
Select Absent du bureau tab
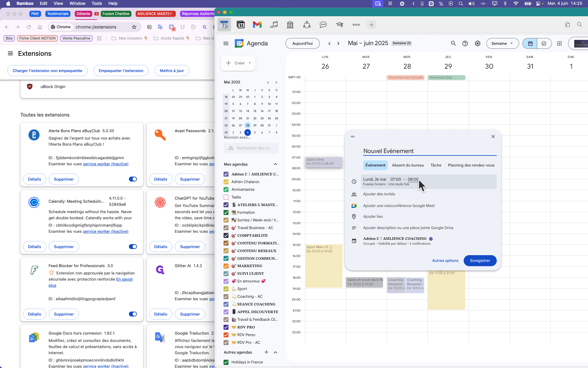point(408,165)
